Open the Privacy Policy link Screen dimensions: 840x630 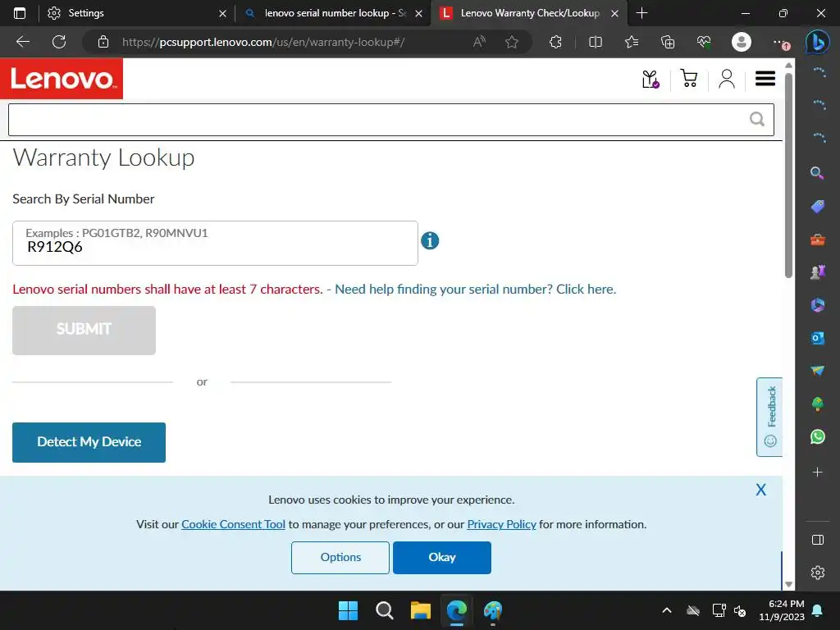(501, 524)
